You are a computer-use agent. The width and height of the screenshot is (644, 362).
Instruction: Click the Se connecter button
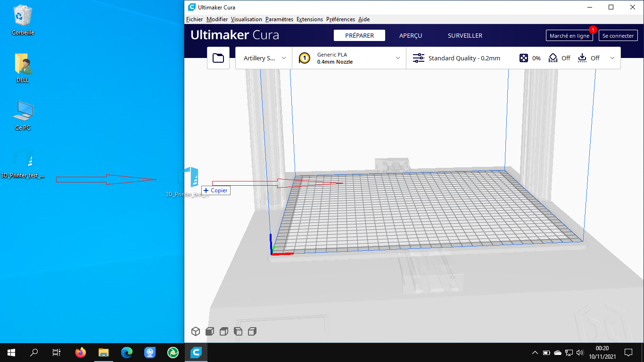618,35
